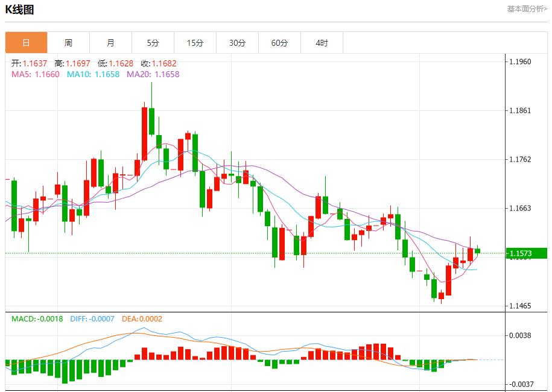Click the green 1.1573 current price tag
Image resolution: width=552 pixels, height=392 pixels.
click(526, 253)
